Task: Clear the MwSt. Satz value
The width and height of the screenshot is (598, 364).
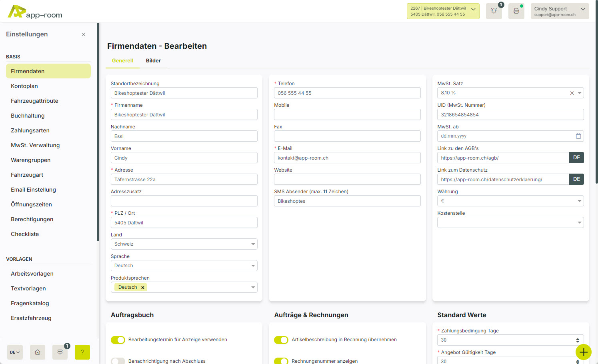Action: [x=572, y=93]
